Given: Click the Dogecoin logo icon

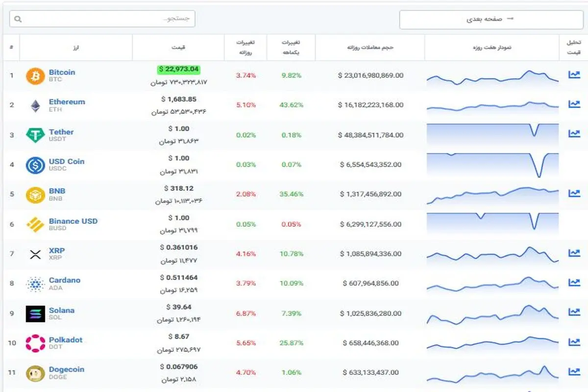Looking at the screenshot, I should (x=35, y=373).
